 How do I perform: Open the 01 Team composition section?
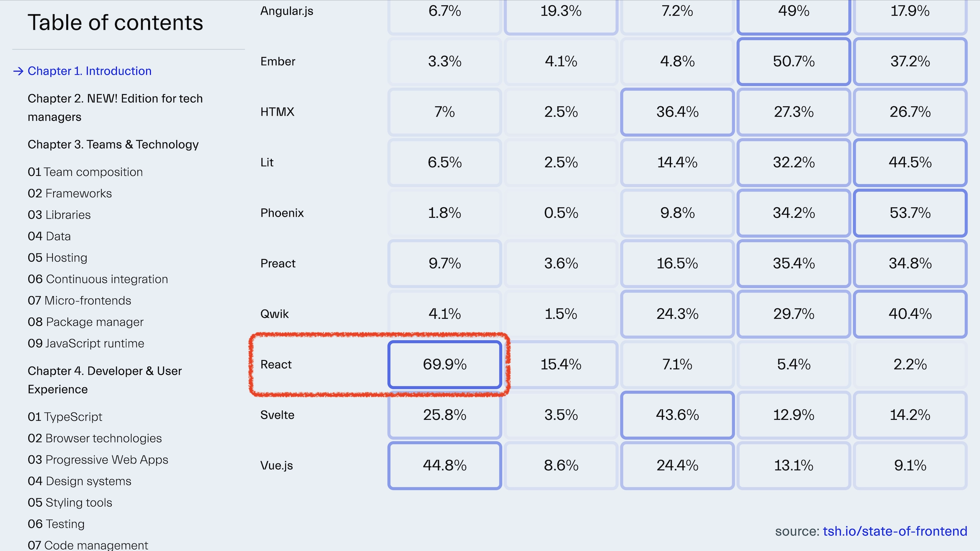[x=85, y=172]
